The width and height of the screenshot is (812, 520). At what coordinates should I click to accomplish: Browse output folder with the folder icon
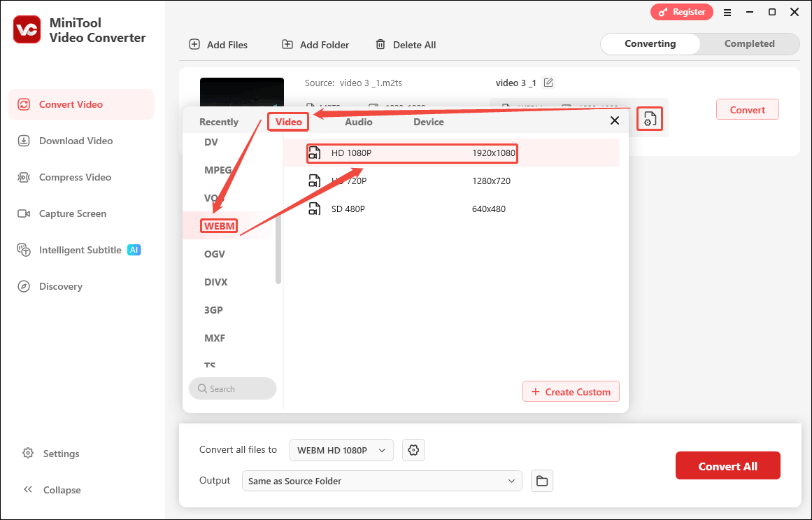point(542,481)
